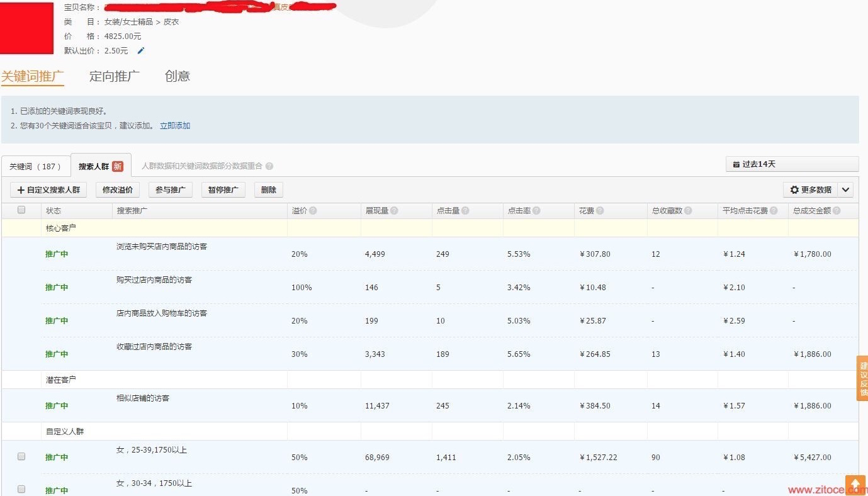Expand the arrow next to 更多数据
The image size is (868, 496).
click(x=845, y=190)
